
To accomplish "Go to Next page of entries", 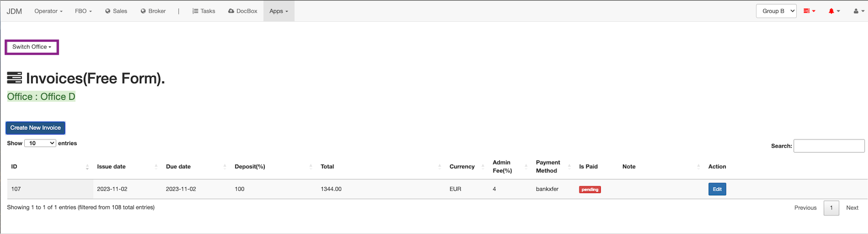I will pyautogui.click(x=852, y=208).
